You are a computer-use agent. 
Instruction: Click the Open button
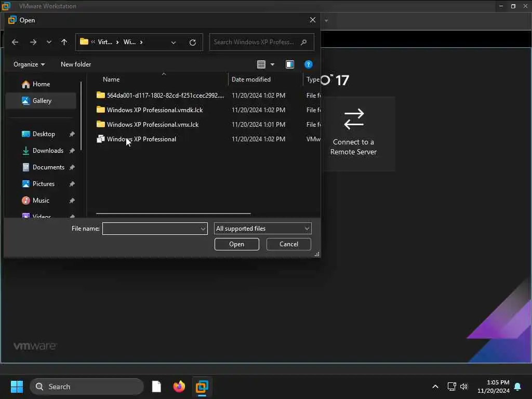pyautogui.click(x=236, y=244)
